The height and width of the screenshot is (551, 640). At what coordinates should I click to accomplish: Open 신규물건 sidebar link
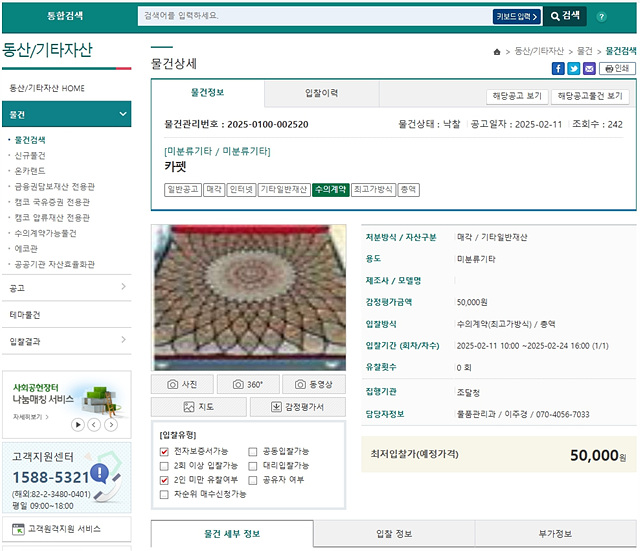(x=30, y=156)
